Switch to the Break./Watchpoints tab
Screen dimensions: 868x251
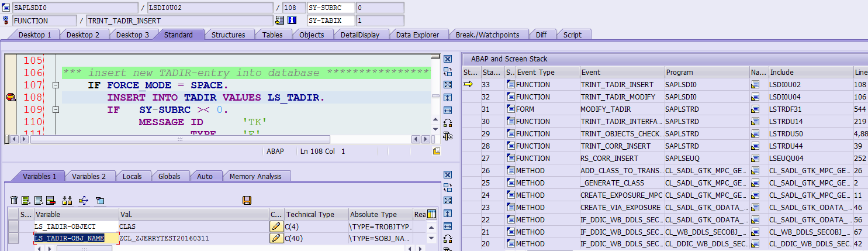click(487, 35)
